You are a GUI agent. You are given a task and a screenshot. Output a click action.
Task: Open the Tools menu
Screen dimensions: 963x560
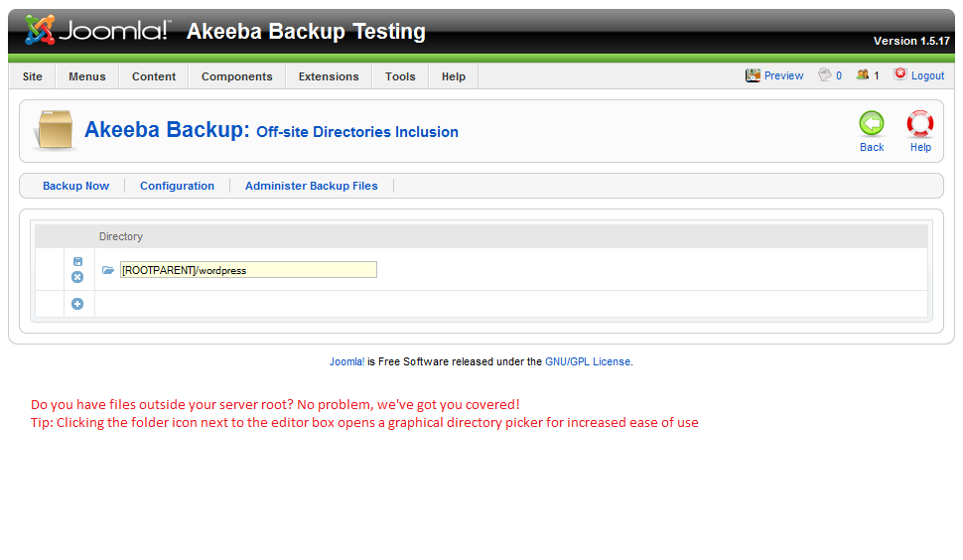400,76
